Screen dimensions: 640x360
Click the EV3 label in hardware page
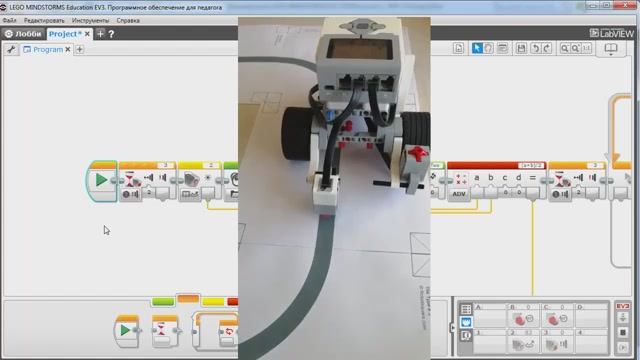[x=623, y=306]
